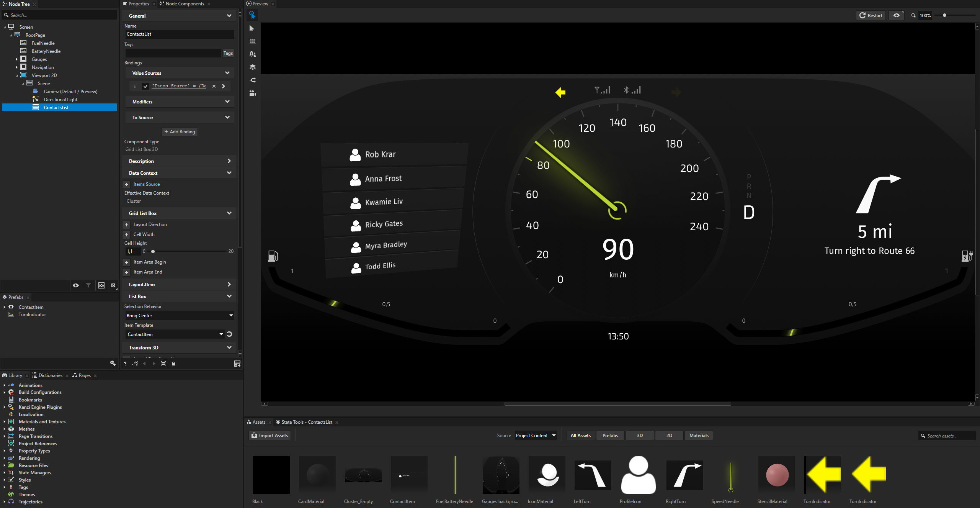Open the Source Project Content dropdown

(536, 436)
